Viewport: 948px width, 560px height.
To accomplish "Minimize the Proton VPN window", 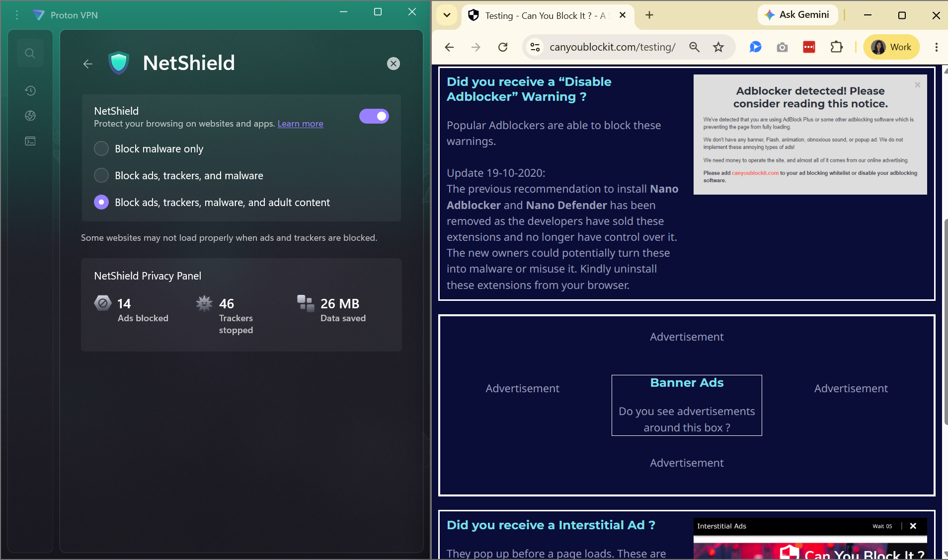I will pyautogui.click(x=343, y=12).
